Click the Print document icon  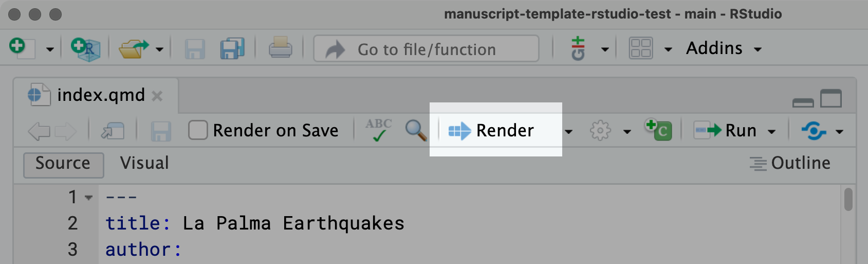(280, 49)
